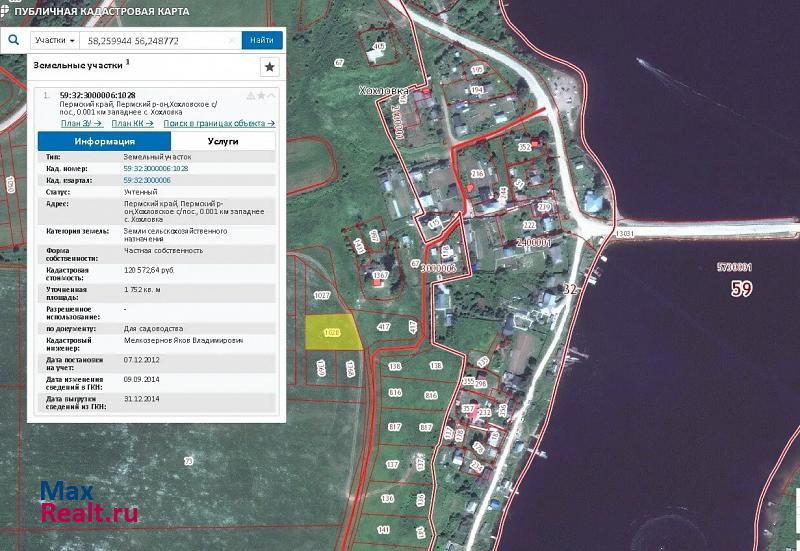The width and height of the screenshot is (800, 551).
Task: Open favorites with the star button
Action: 269,67
